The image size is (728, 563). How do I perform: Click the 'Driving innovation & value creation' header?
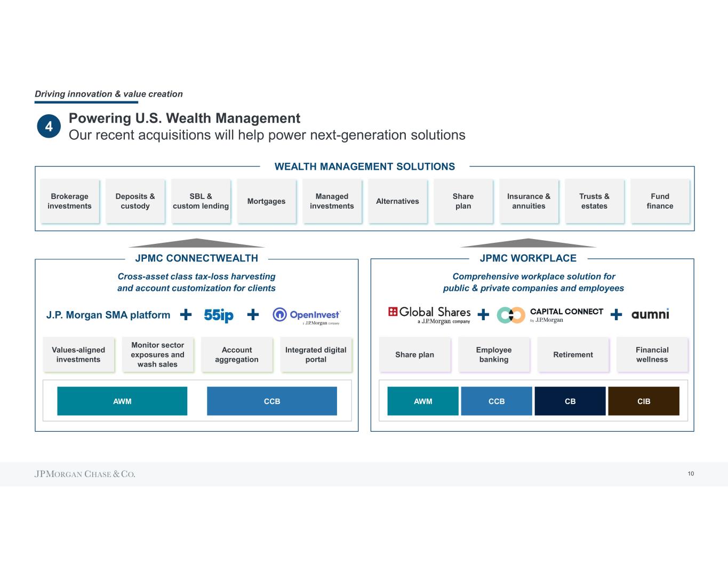pos(109,94)
